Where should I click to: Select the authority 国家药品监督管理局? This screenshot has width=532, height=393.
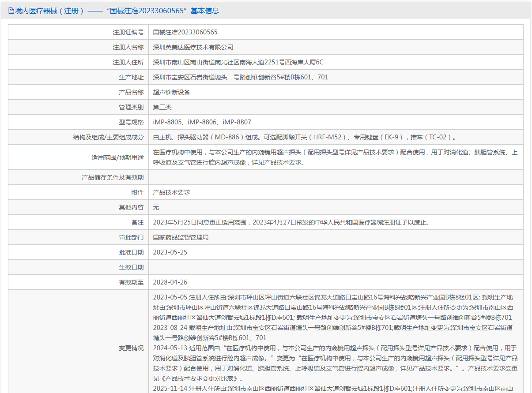(x=181, y=237)
